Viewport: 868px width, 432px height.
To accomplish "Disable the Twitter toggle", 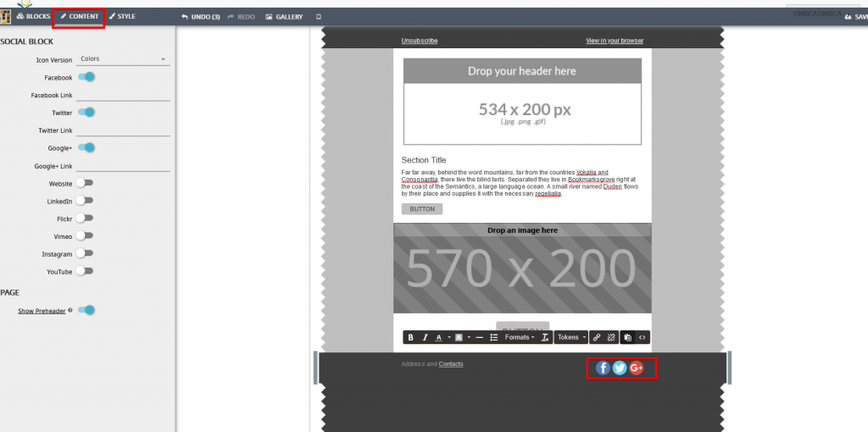I will 86,113.
